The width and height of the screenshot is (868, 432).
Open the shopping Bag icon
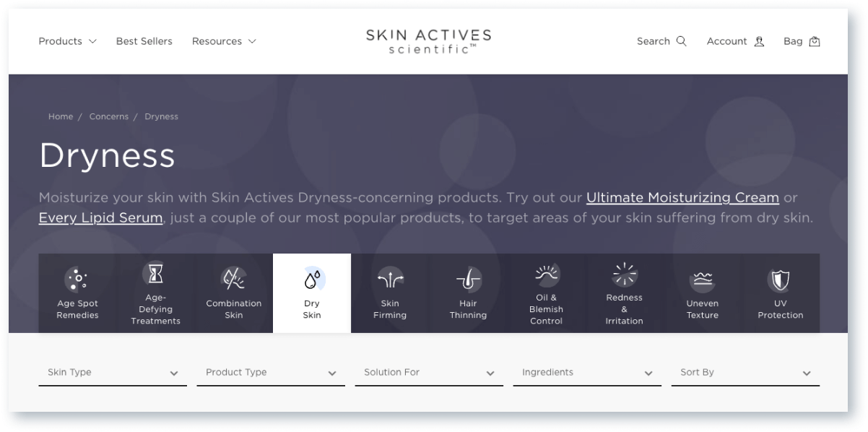[x=815, y=41]
